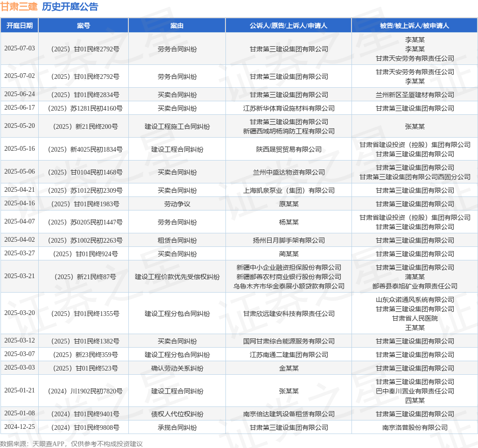
Task: Click the date "2025-05-06"
Action: pyautogui.click(x=20, y=172)
